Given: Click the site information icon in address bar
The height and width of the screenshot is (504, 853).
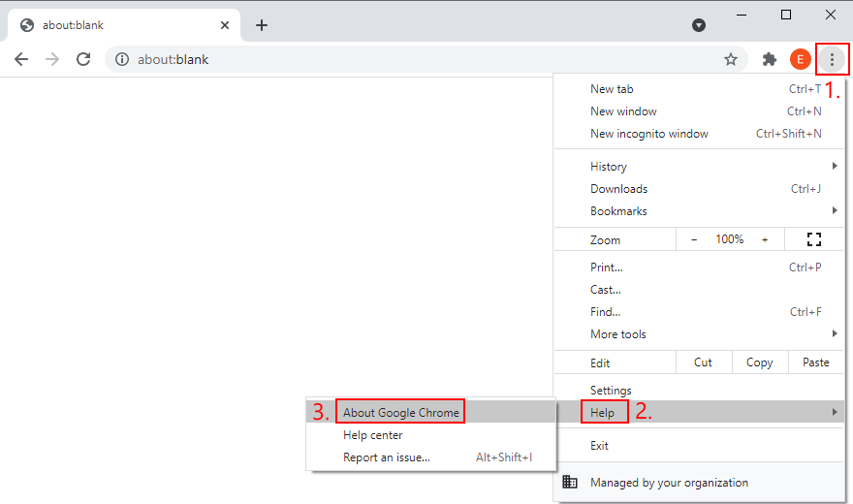Looking at the screenshot, I should tap(122, 59).
